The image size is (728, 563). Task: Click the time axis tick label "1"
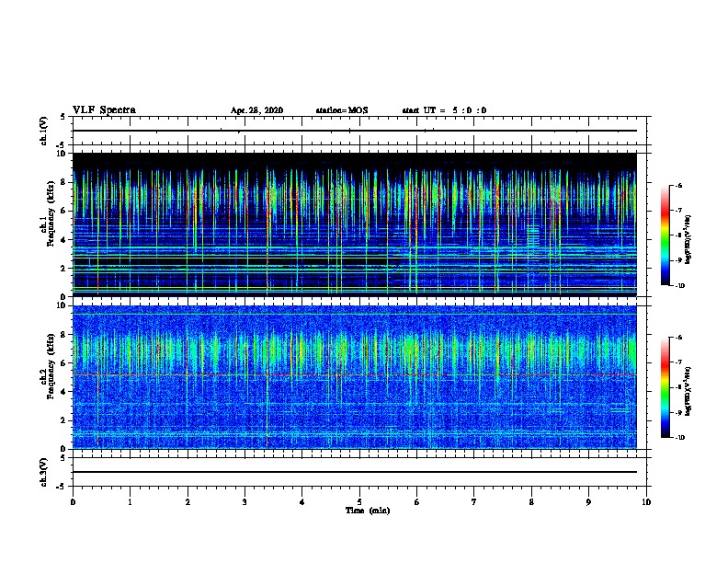point(130,502)
